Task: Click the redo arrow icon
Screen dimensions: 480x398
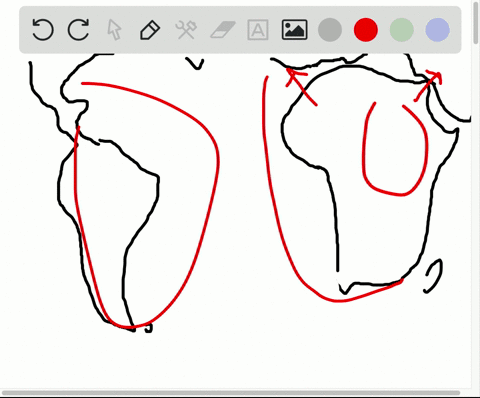Action: click(79, 30)
